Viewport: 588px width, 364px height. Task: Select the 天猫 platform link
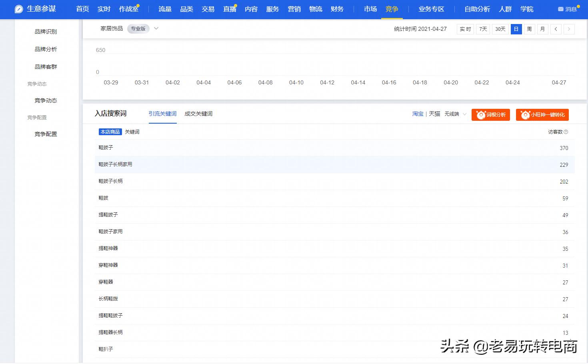click(434, 114)
